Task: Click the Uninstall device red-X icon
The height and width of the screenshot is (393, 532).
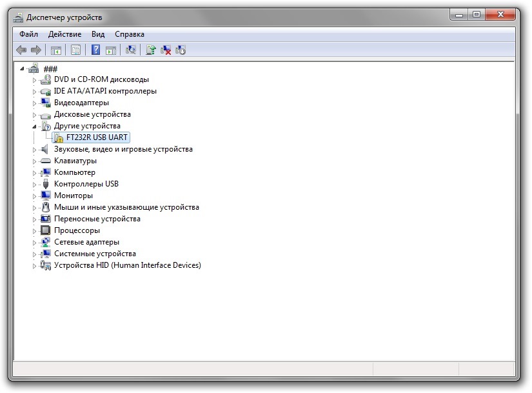Action: pos(166,50)
